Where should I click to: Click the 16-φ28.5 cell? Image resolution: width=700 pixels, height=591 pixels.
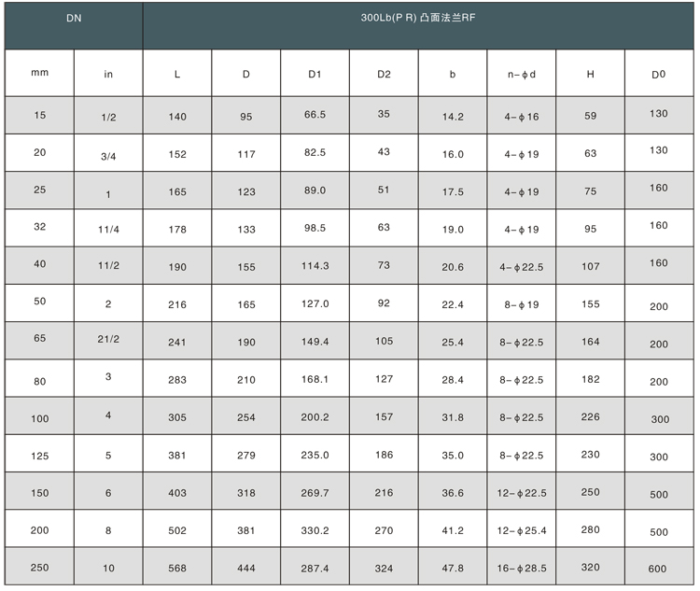(x=522, y=567)
